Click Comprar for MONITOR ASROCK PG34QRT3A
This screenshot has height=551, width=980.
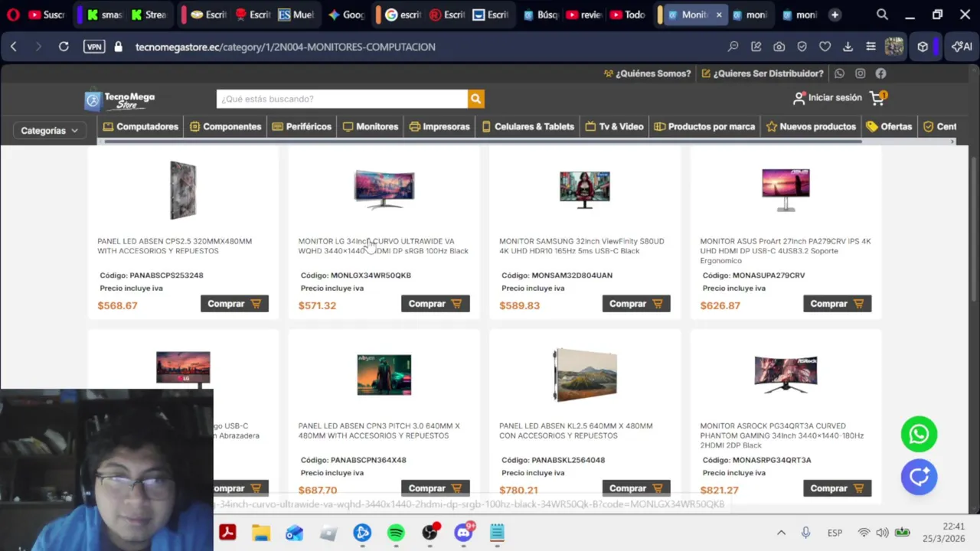[837, 488]
